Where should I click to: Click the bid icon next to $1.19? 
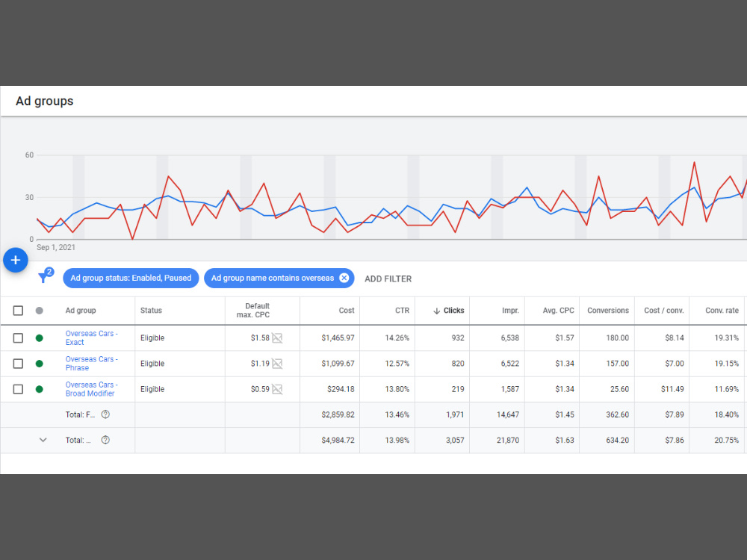point(277,364)
